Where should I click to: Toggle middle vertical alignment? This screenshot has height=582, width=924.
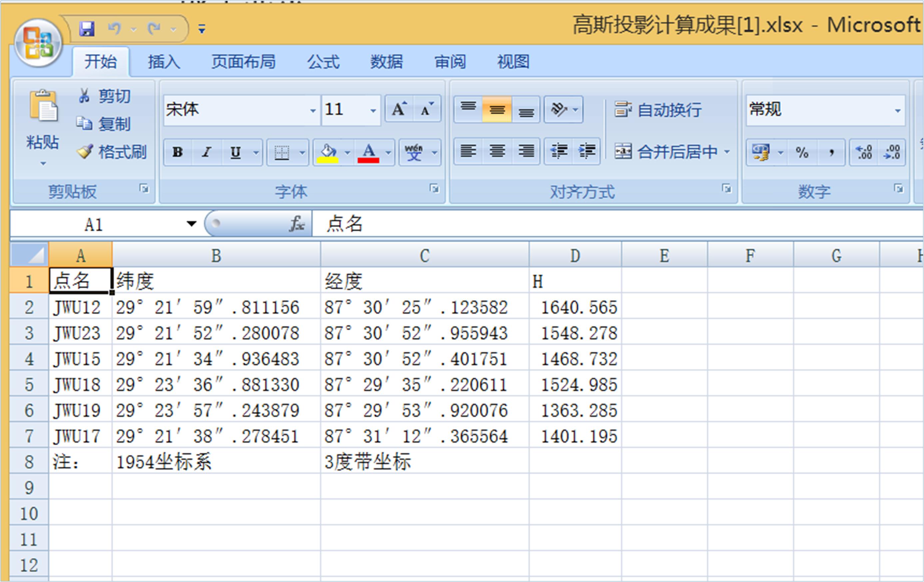click(497, 110)
